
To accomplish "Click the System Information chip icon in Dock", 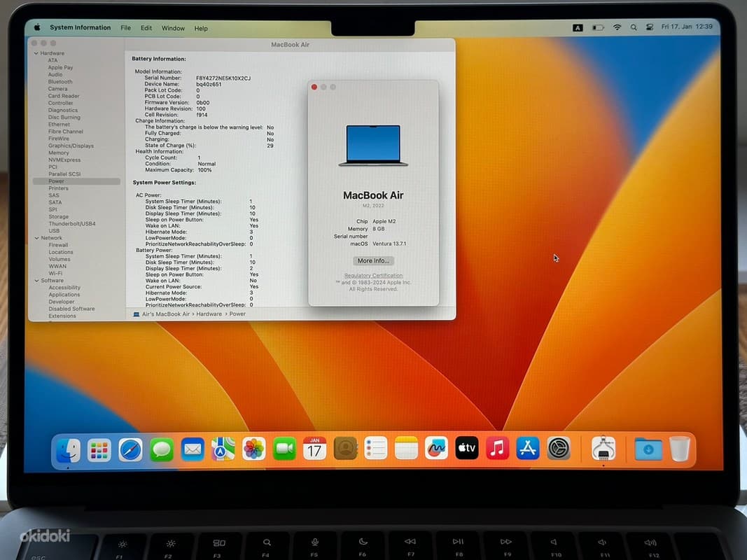I will tap(603, 448).
